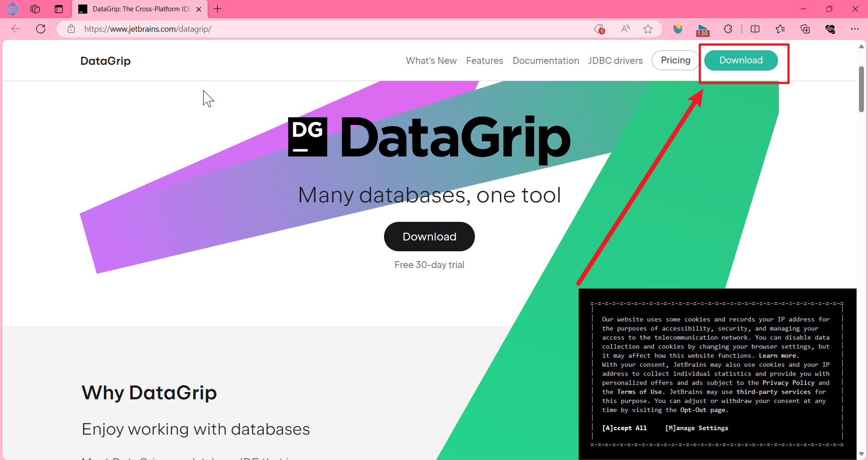The image size is (868, 460).
Task: Open Terms of Use link
Action: [x=640, y=392]
